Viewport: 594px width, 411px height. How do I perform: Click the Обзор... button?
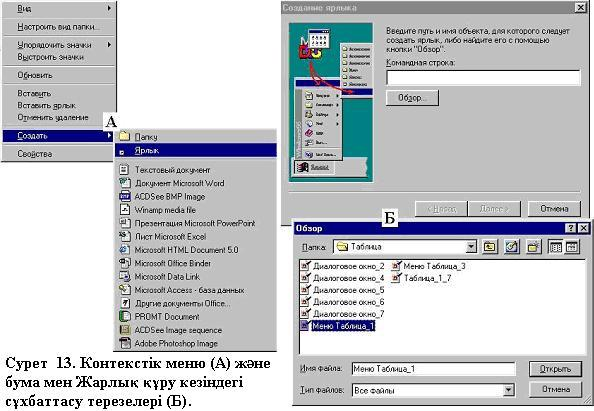(412, 98)
